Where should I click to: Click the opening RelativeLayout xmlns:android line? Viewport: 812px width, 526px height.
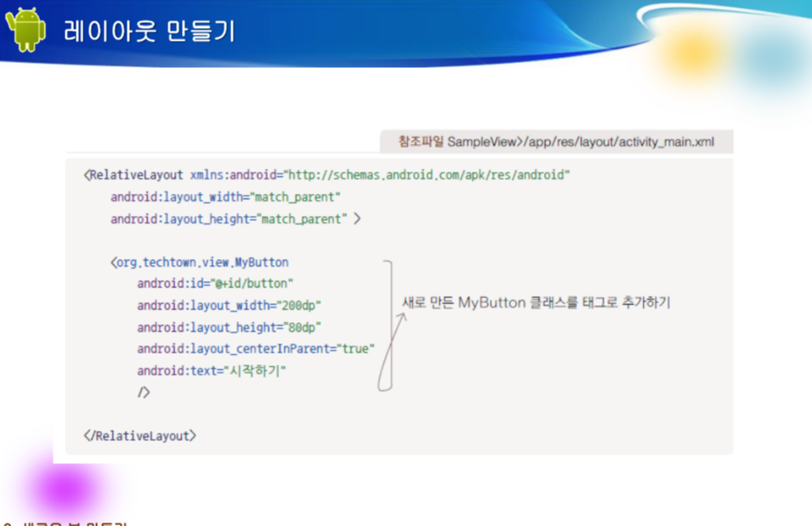pos(327,175)
